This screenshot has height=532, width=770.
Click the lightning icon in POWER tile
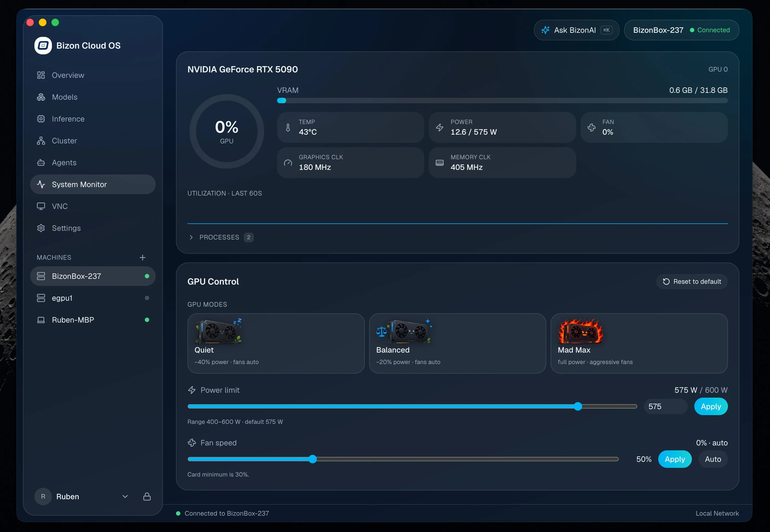pos(440,127)
